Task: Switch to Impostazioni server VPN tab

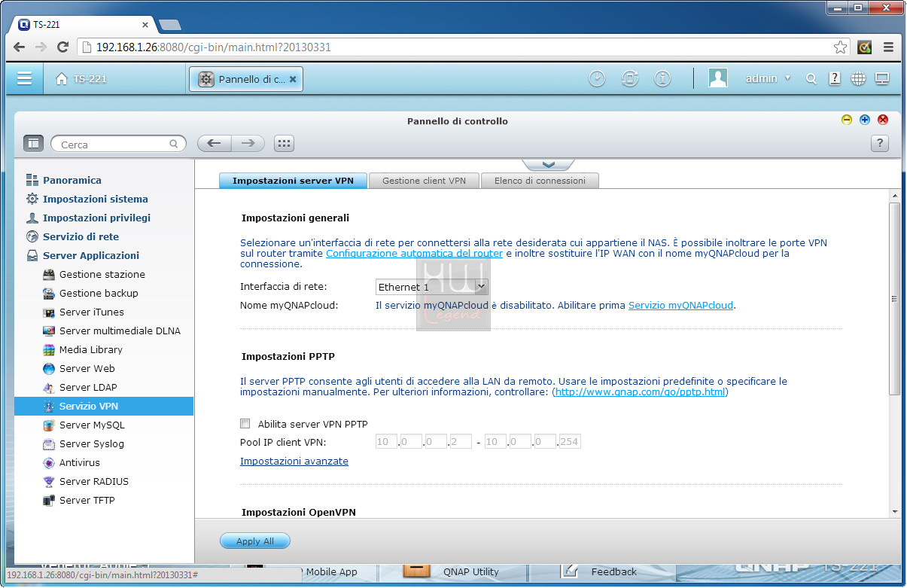Action: pos(293,181)
